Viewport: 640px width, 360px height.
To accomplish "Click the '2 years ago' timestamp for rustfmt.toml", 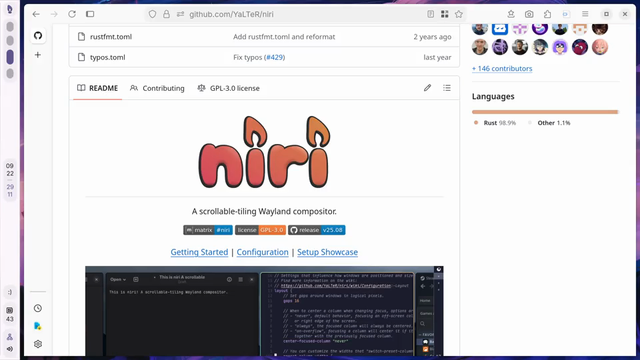I will tap(432, 37).
